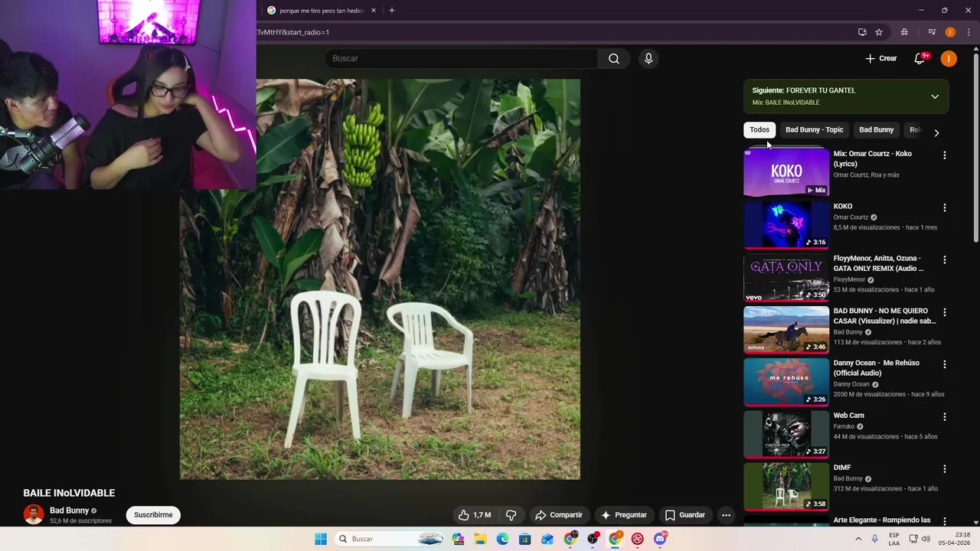Open Microsoft Edge from the taskbar
980x551 pixels.
502,539
